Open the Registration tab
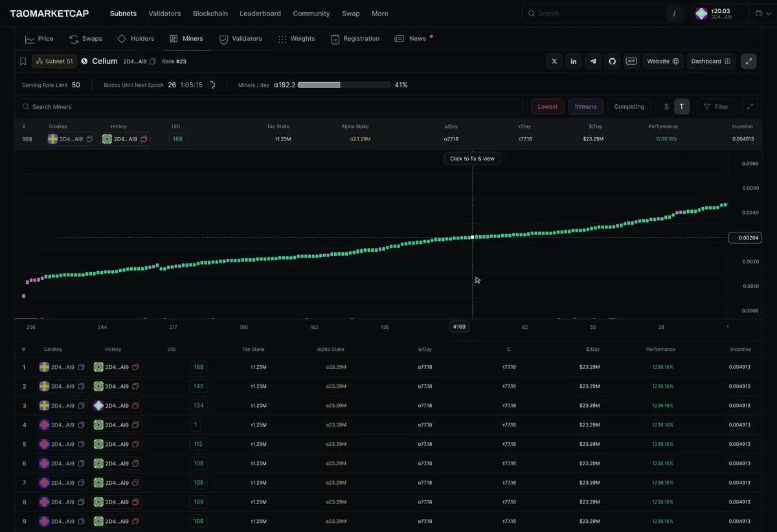 [x=355, y=39]
